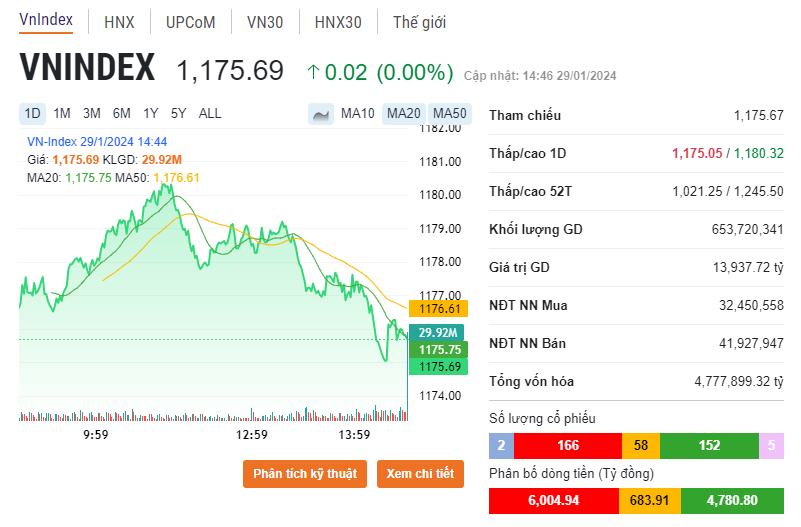Toggle the MA10 moving average
The height and width of the screenshot is (527, 801).
pos(357,113)
